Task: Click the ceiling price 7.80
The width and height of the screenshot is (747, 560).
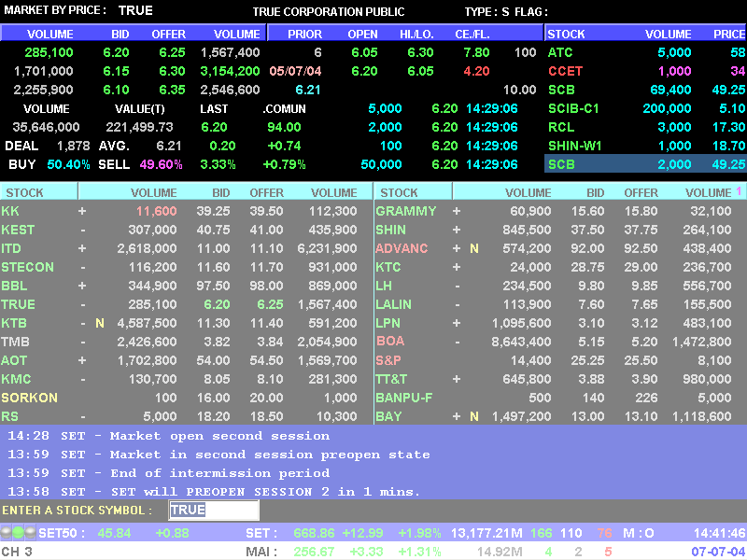Action: (x=476, y=52)
